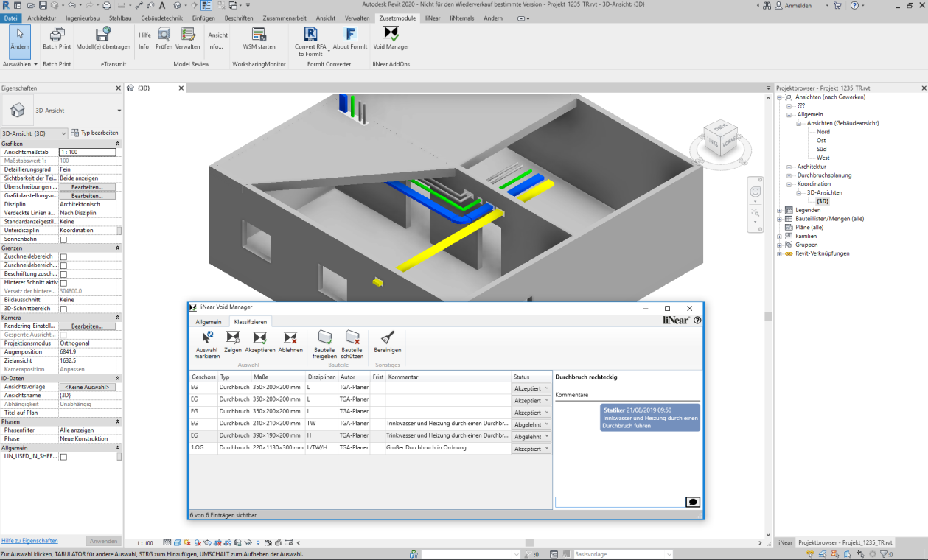Select the Nord view in project browser
Screen dimensions: 928x560
(x=823, y=132)
